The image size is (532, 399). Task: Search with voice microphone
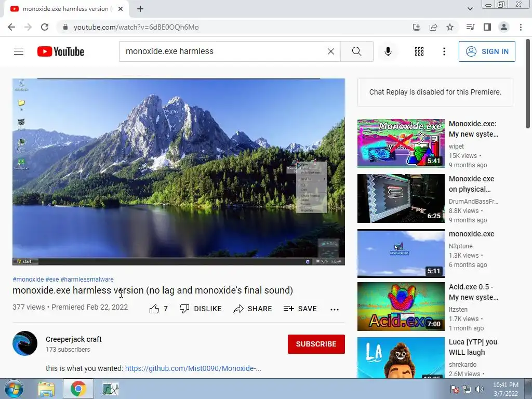388,51
